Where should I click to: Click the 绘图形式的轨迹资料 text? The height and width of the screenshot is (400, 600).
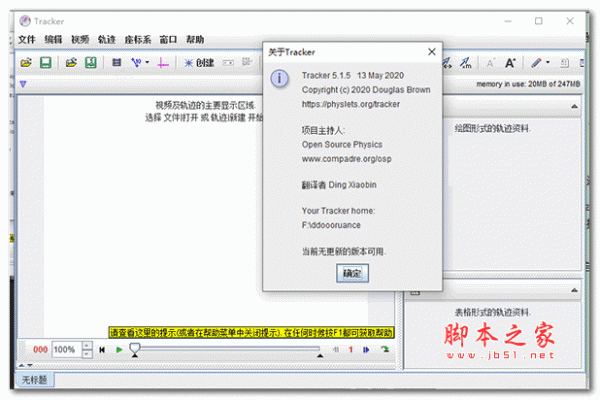pyautogui.click(x=493, y=129)
